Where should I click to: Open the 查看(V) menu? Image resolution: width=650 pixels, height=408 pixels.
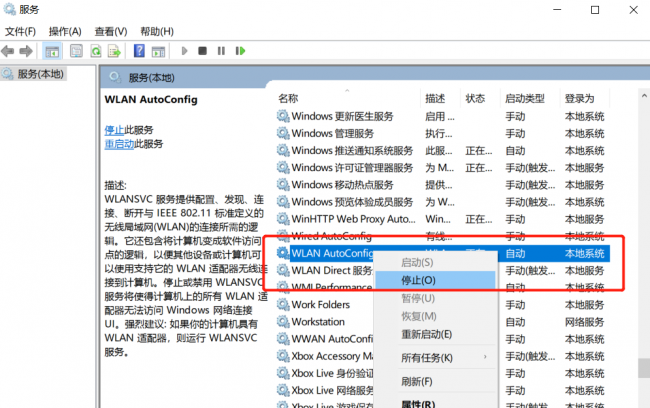click(111, 32)
